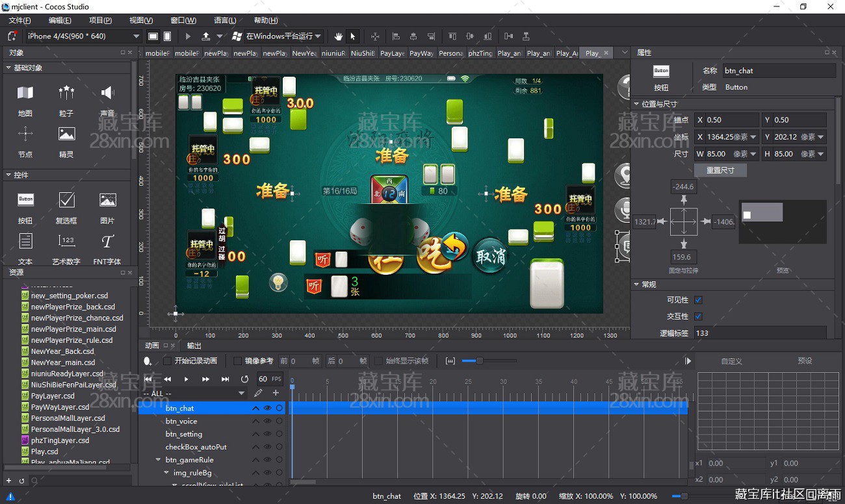Collapse the 控件 widgets section
Screen dimensions: 845x504
tap(8, 175)
